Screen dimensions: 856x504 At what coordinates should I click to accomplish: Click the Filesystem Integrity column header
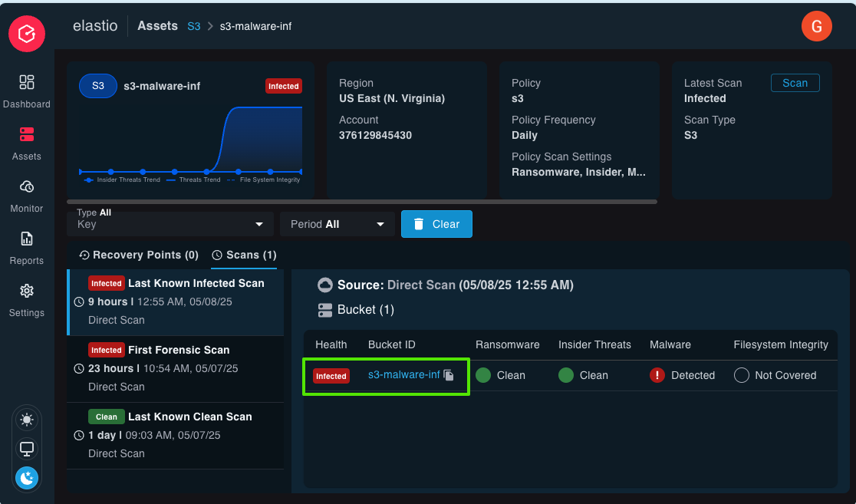pos(781,344)
